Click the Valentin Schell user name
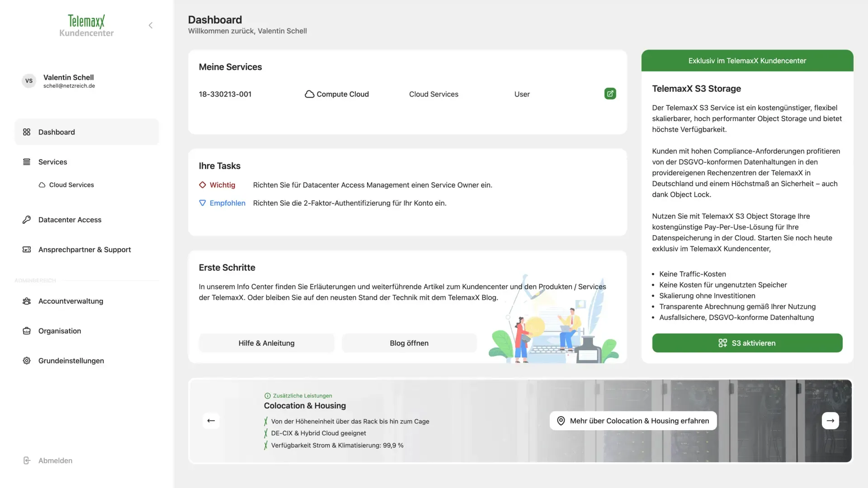868x488 pixels. (69, 77)
